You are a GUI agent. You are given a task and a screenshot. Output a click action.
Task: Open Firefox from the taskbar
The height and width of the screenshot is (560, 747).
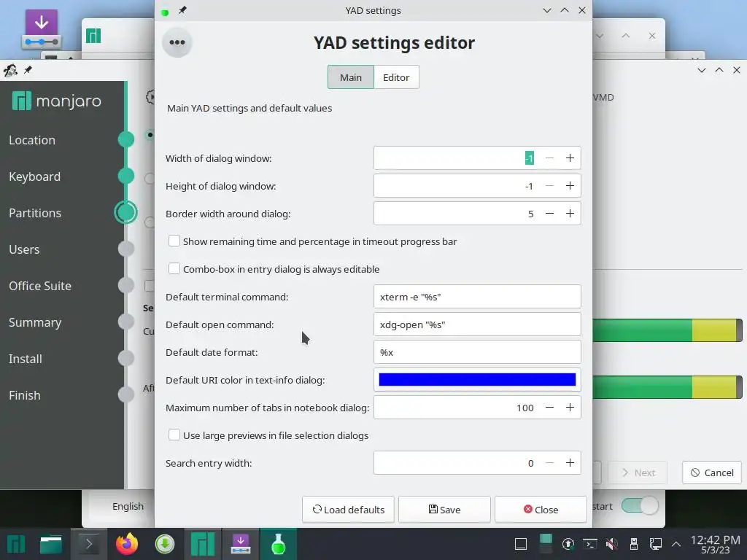pyautogui.click(x=127, y=544)
